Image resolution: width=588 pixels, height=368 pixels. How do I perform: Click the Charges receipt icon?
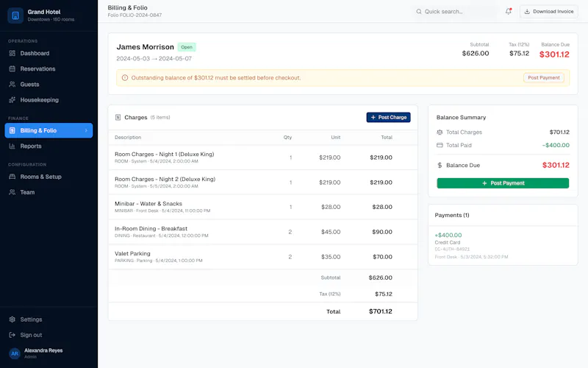click(x=118, y=118)
